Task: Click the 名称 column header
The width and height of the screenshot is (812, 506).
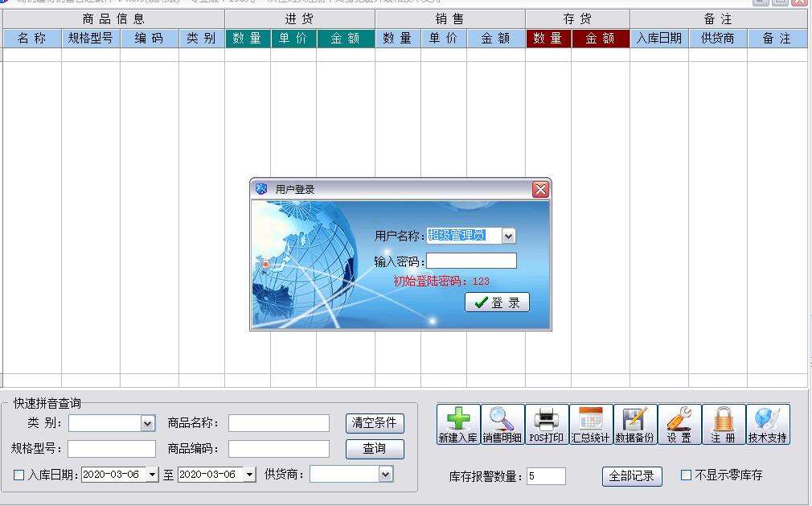Action: pyautogui.click(x=32, y=39)
